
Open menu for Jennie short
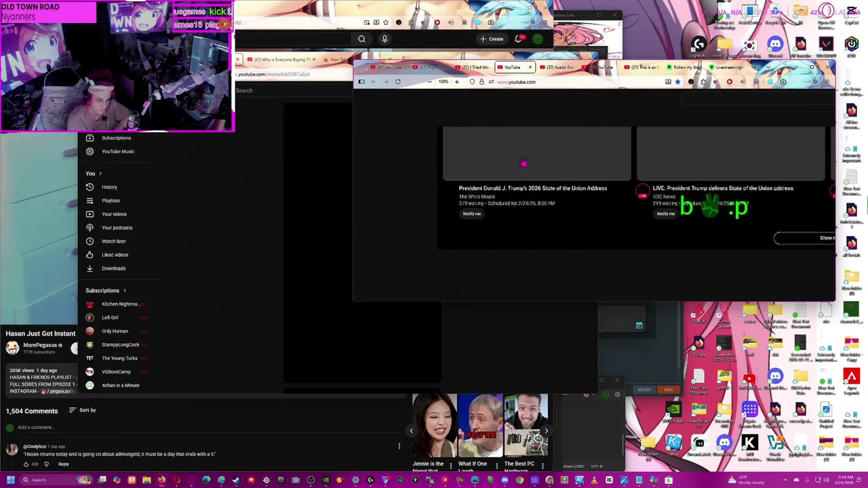(451, 466)
